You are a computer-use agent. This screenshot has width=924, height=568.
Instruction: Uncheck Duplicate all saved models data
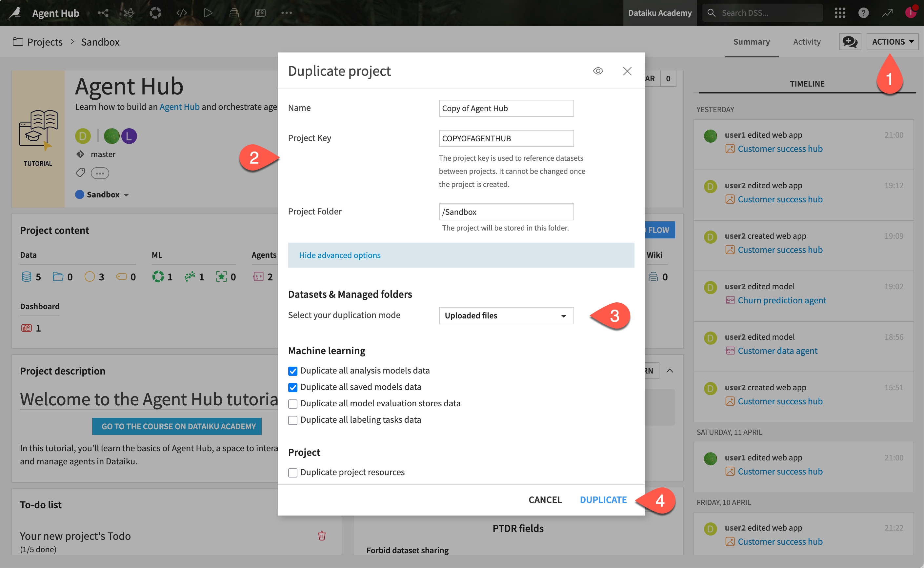[292, 387]
